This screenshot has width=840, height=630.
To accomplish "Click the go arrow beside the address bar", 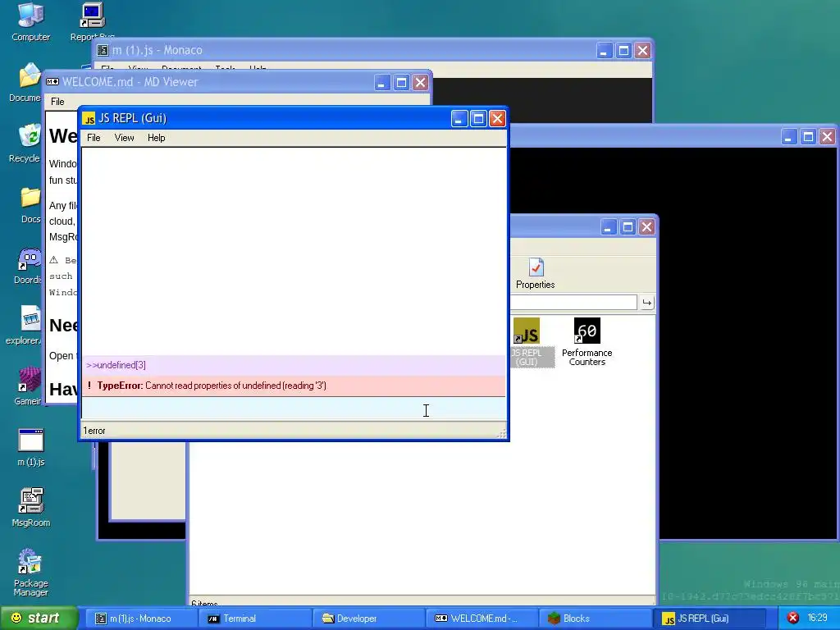I will click(647, 303).
